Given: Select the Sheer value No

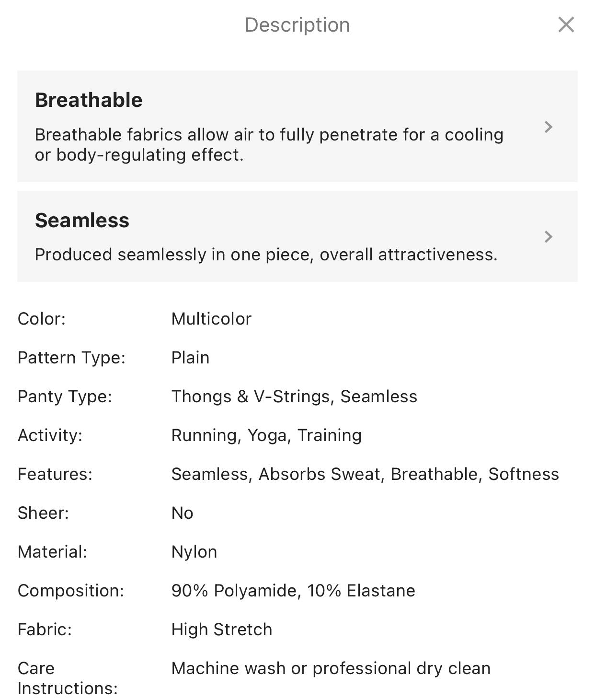Looking at the screenshot, I should tap(182, 513).
